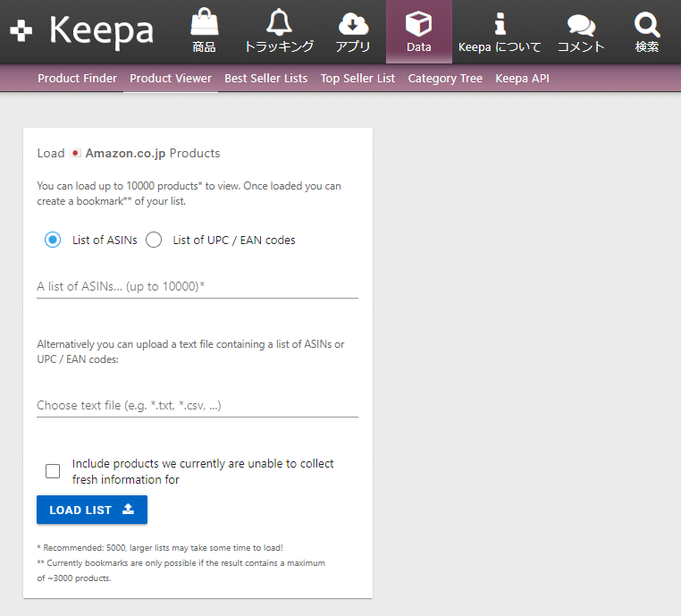This screenshot has height=616, width=681.
Task: Click the bookmarks maximum footnote text
Action: [x=181, y=570]
